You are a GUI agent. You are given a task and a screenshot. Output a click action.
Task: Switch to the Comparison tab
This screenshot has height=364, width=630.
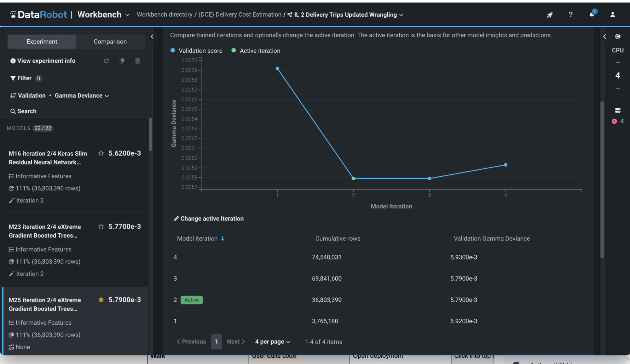110,41
